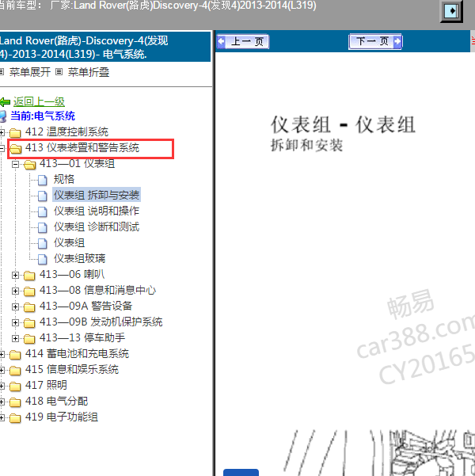Click folder icon of 419 电子功能组

pos(15,418)
